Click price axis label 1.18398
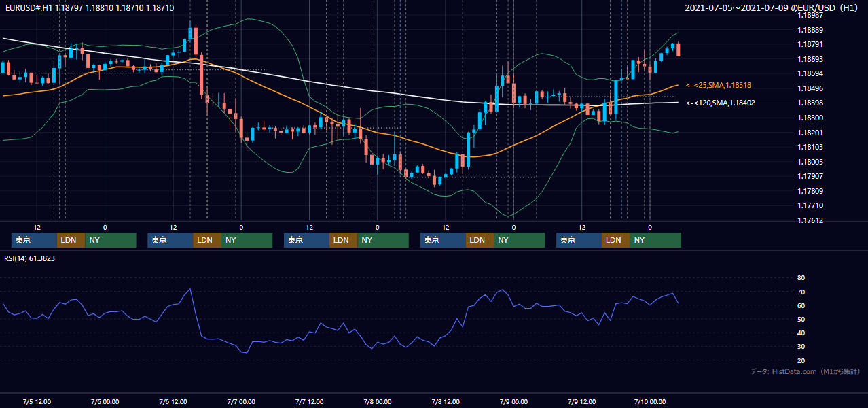Screen dimensions: 868x408 (x=810, y=103)
